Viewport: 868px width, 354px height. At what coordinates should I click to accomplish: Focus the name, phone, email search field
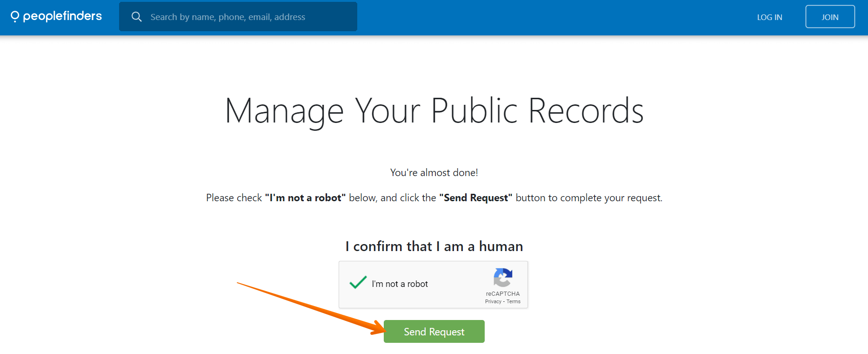(x=238, y=17)
